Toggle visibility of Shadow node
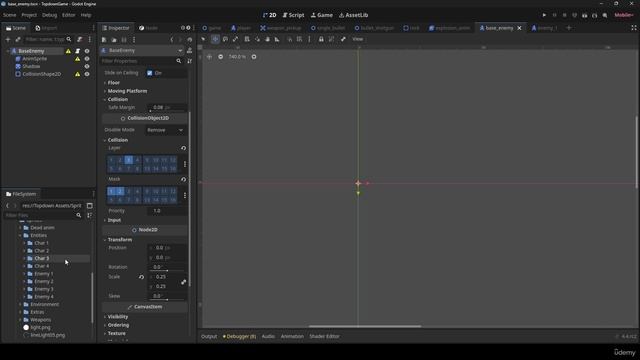 [87, 67]
